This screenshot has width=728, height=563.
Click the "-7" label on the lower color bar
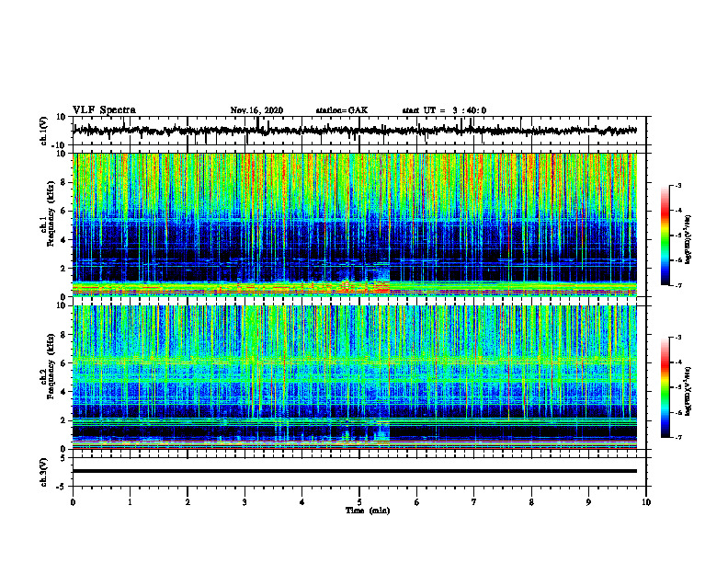[x=678, y=437]
